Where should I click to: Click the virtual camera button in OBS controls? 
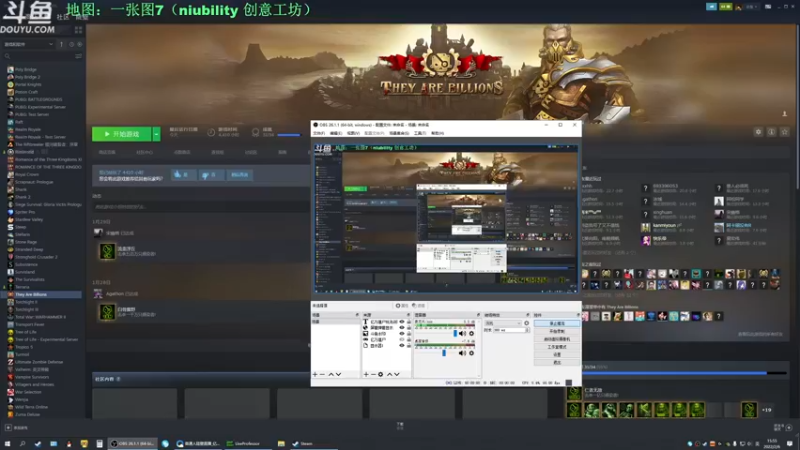point(557,339)
